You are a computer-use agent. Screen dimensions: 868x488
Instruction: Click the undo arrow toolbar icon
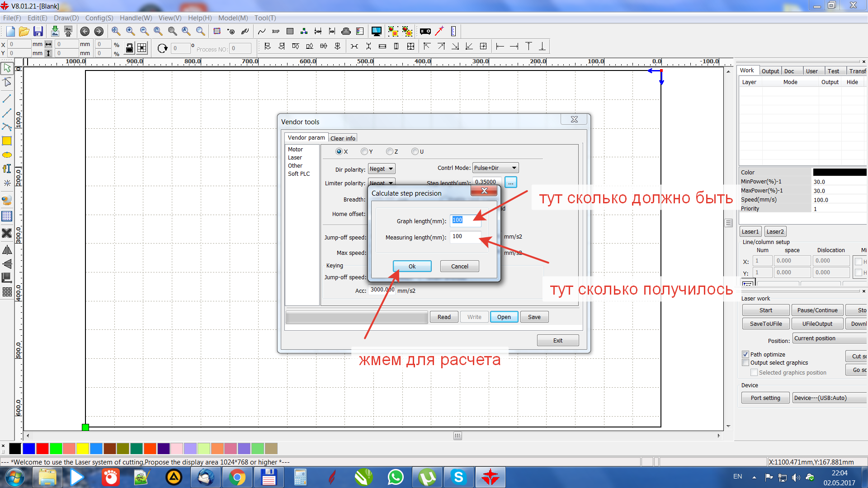pos(85,31)
